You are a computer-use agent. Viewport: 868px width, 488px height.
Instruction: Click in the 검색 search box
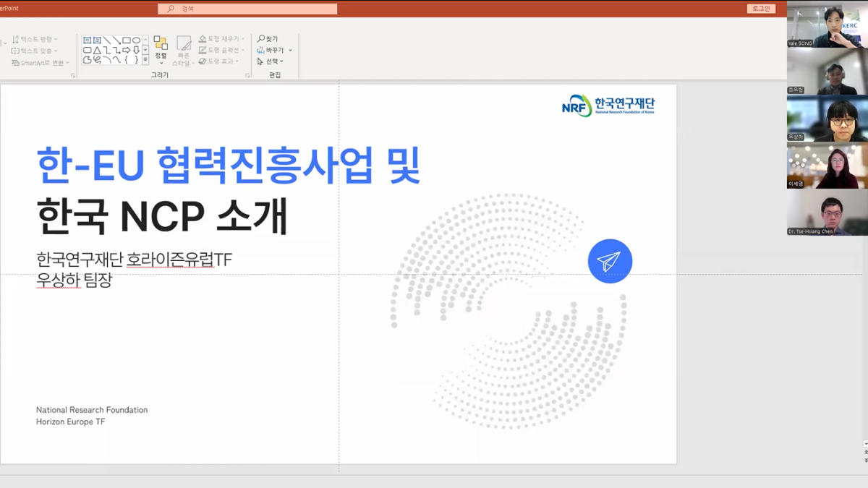click(247, 9)
